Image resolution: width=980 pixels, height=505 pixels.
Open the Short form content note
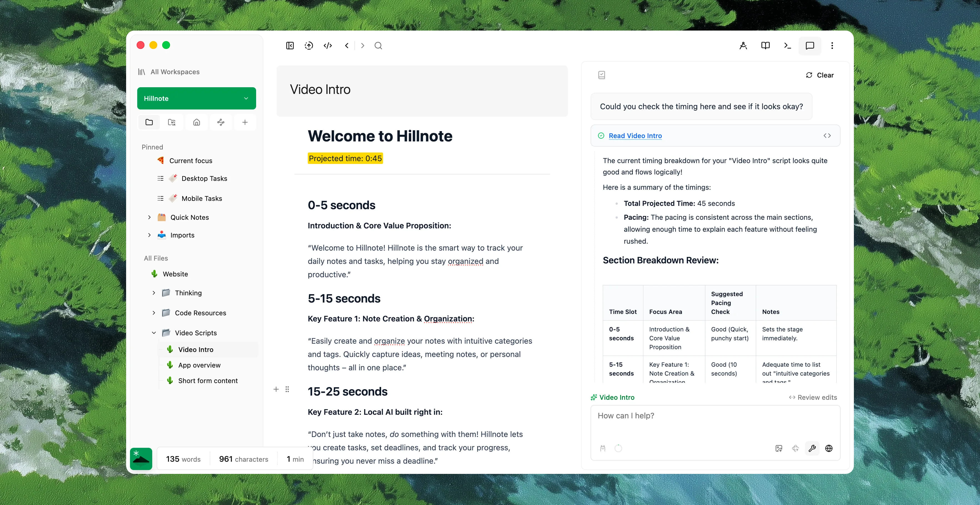[208, 381]
